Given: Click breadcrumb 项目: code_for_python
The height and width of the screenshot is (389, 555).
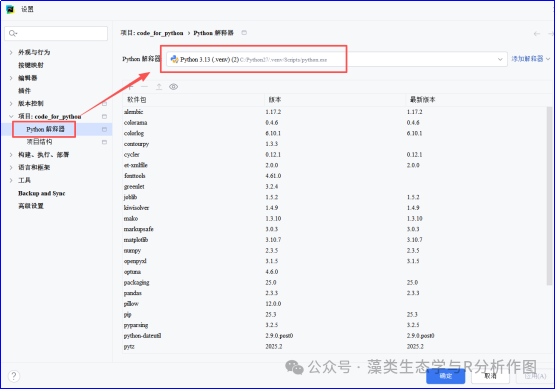Looking at the screenshot, I should pos(152,33).
